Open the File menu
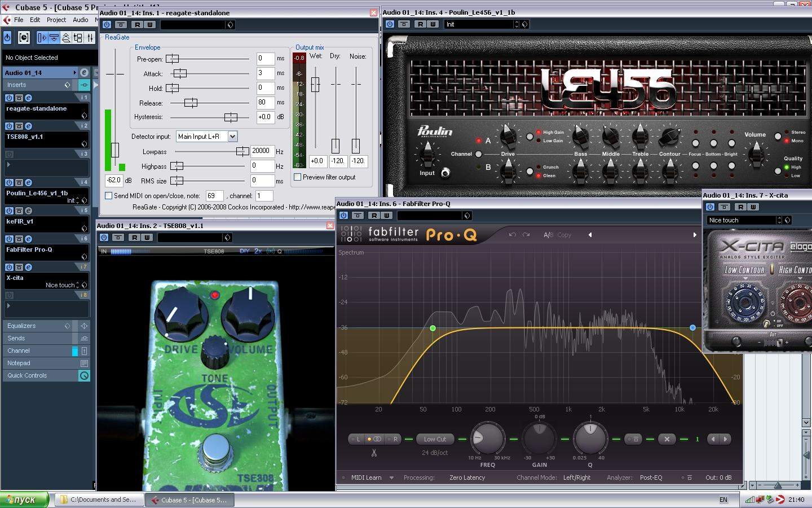The image size is (812, 508). [x=19, y=20]
